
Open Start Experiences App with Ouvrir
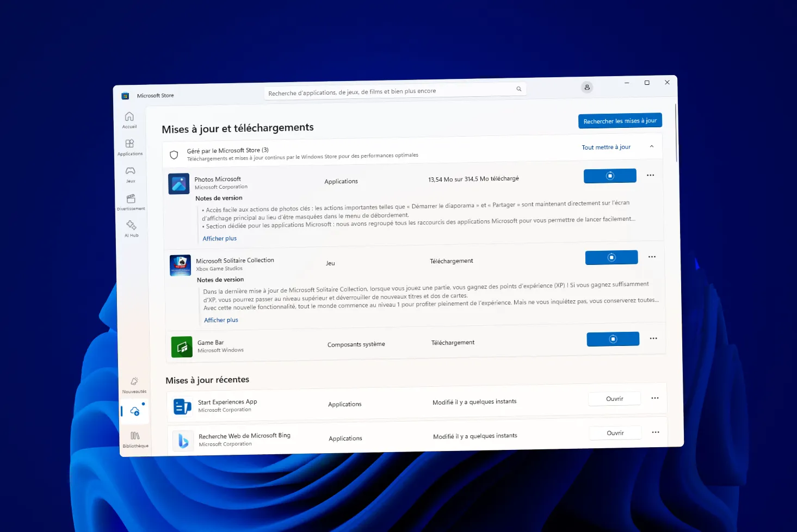615,399
